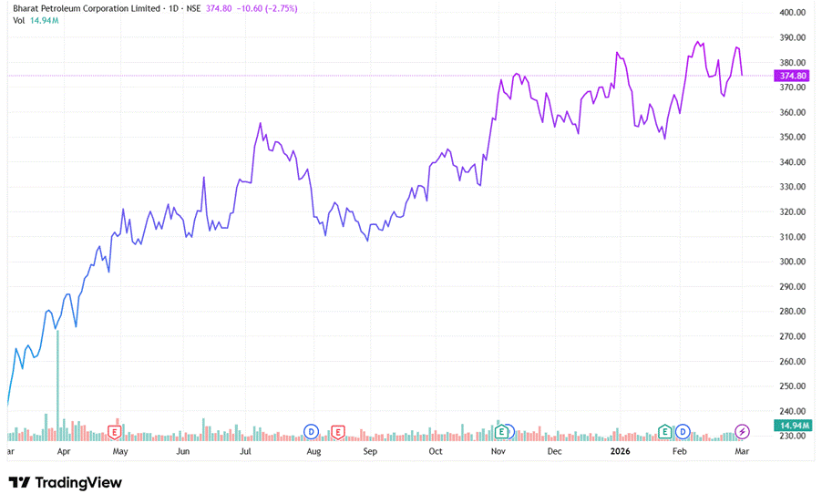Click the purple lightning event icon near March
This screenshot has height=504, width=822.
click(x=742, y=431)
